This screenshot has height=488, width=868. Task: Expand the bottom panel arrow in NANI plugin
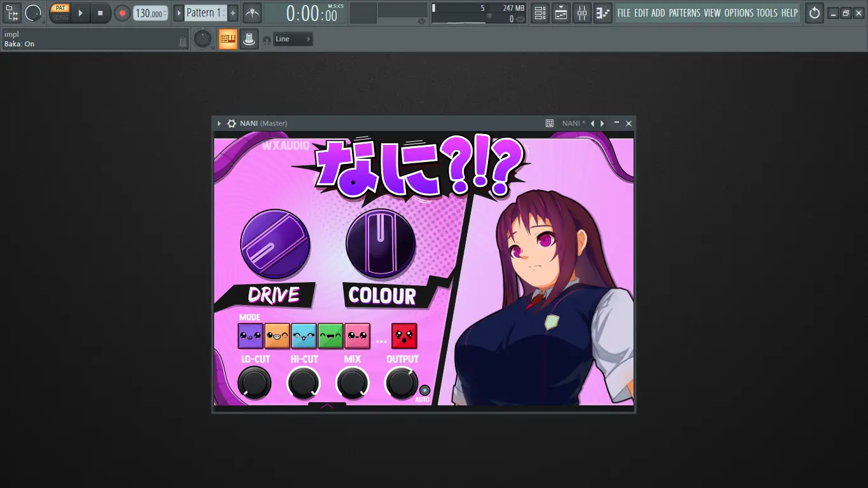pyautogui.click(x=327, y=406)
